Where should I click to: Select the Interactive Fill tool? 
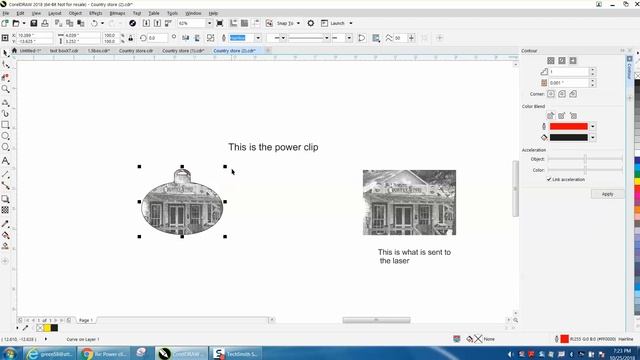tap(5, 235)
